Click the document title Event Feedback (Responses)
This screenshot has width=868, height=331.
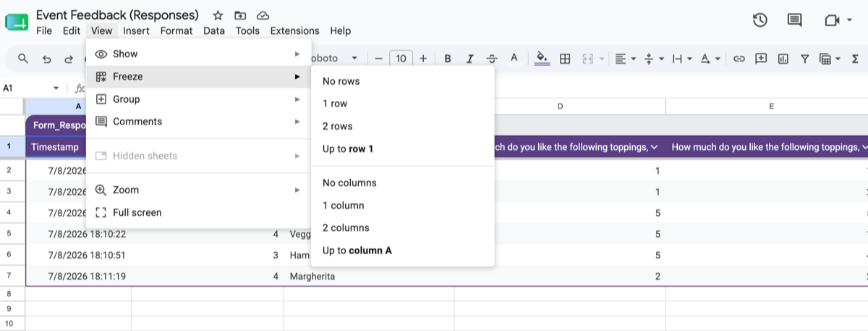[x=117, y=14]
